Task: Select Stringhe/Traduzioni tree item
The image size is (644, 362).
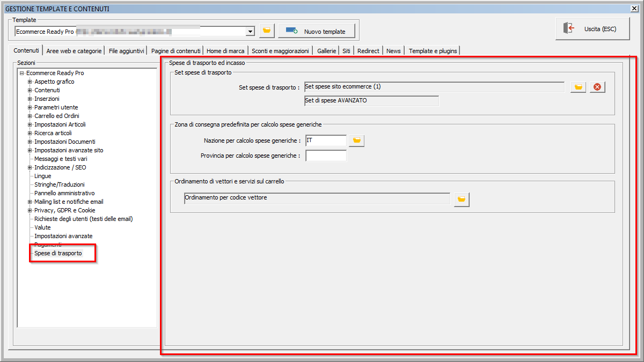Action: pyautogui.click(x=60, y=185)
